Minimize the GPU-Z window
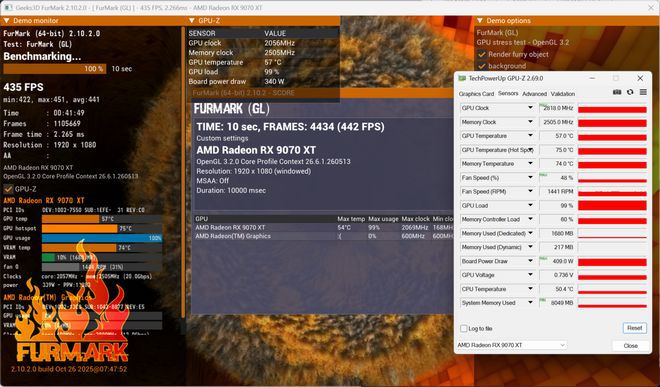This screenshot has width=660, height=387. [x=592, y=78]
